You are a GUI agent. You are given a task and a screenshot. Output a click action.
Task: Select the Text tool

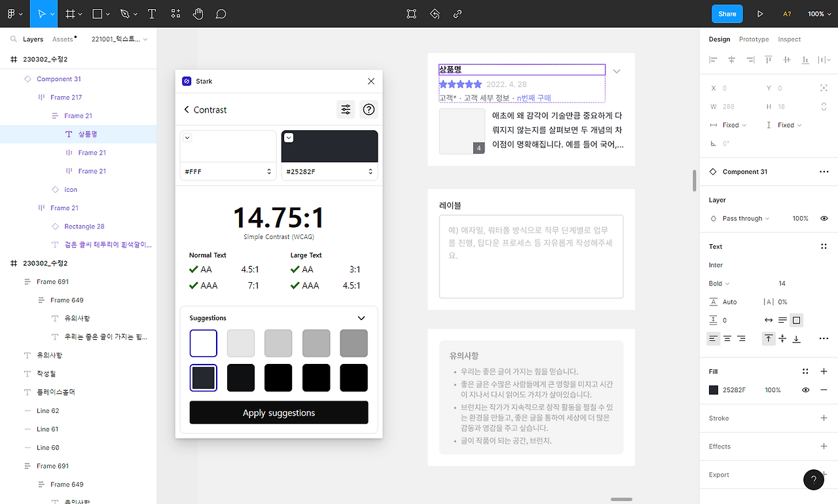click(x=152, y=13)
